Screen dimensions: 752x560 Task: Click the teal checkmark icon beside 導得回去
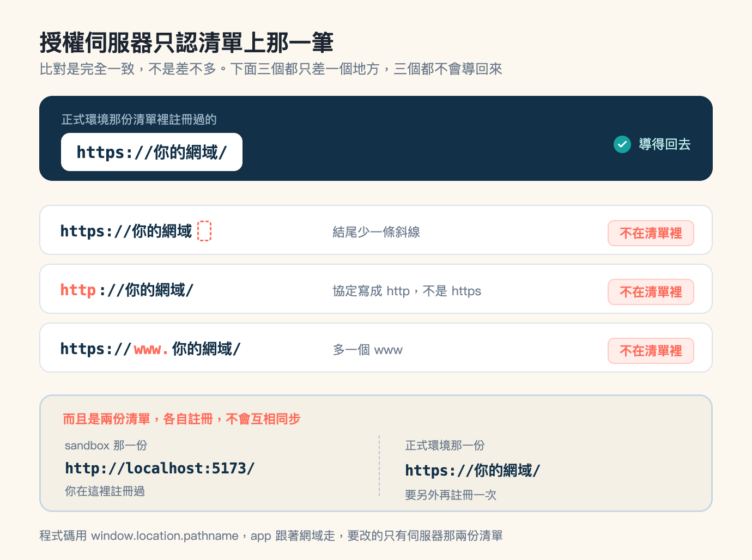[x=622, y=144]
